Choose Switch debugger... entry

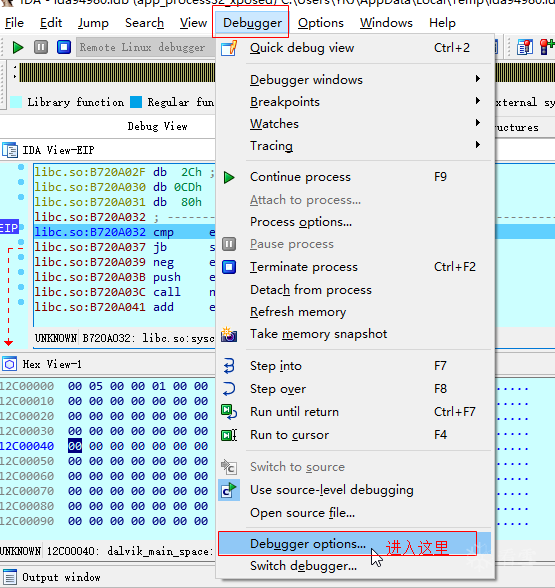point(355,566)
